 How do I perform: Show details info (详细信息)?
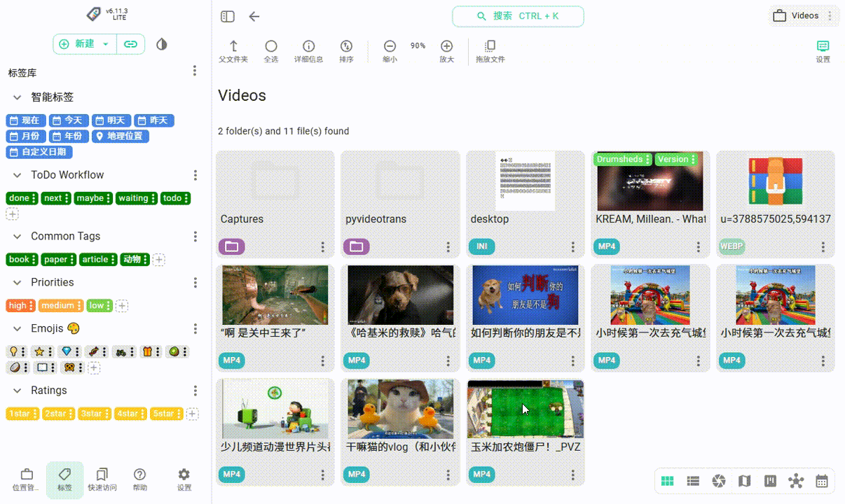(x=308, y=52)
